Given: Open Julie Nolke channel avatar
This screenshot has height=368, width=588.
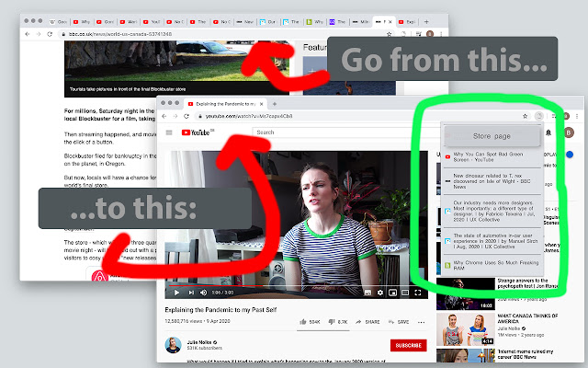Looking at the screenshot, I should 173,345.
